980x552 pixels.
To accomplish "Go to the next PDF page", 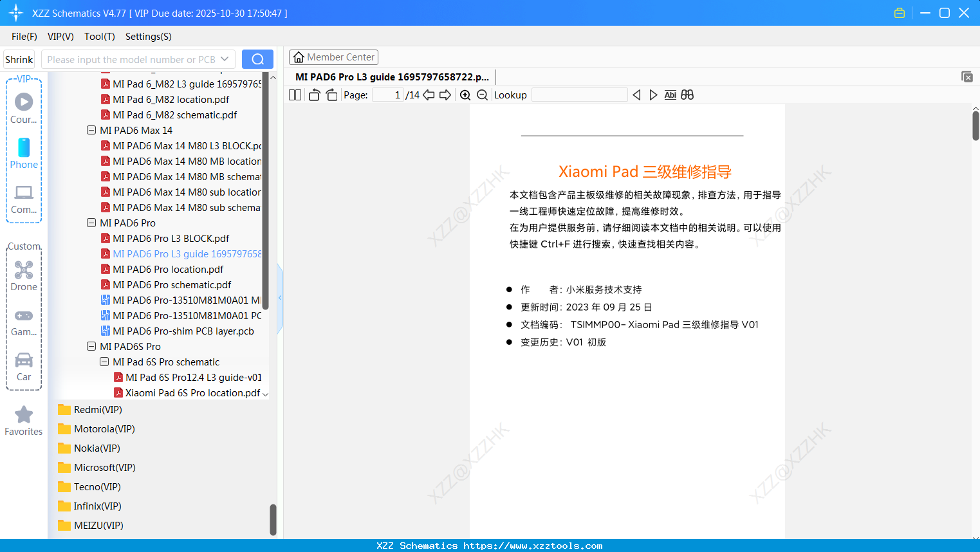I will pos(445,95).
